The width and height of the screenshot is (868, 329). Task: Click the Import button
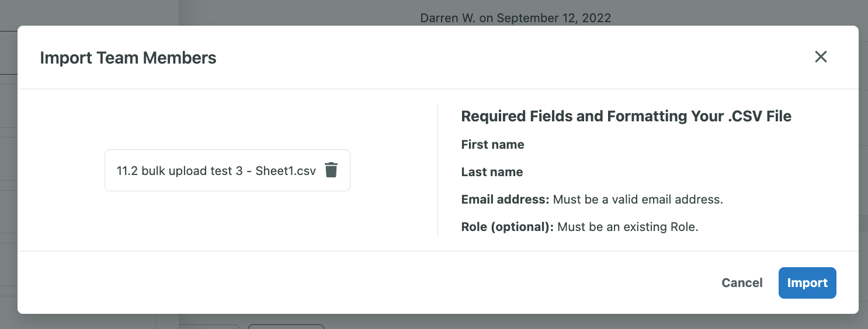807,283
